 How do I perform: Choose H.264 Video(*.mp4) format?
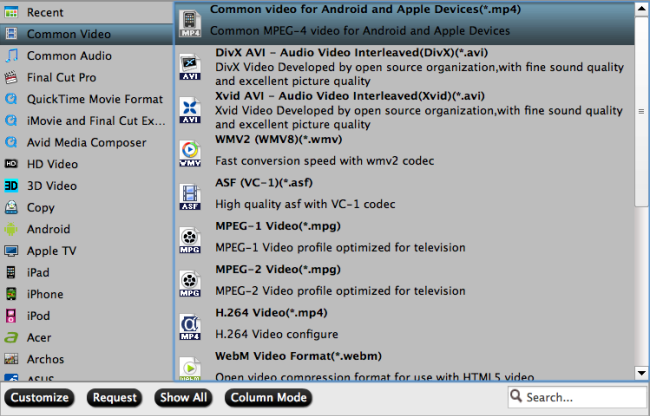click(x=404, y=327)
